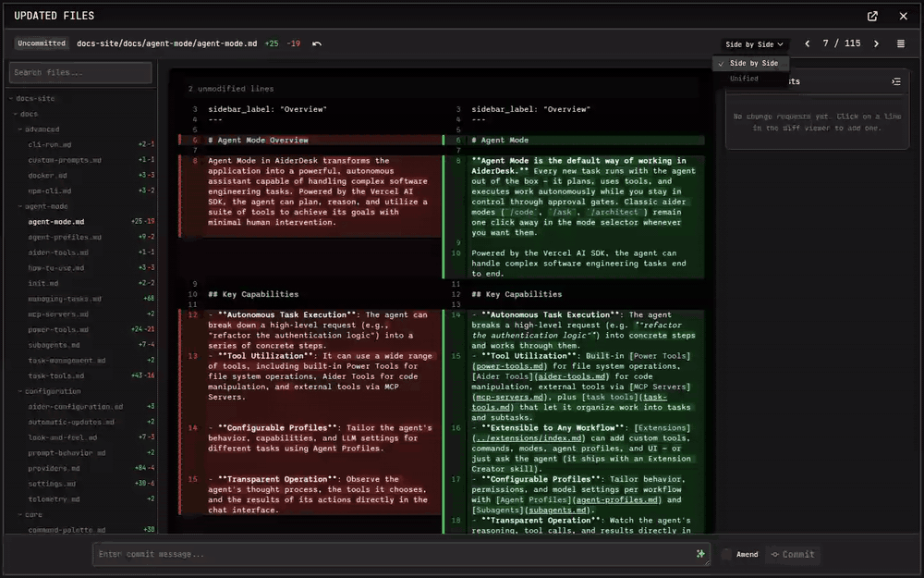Screen dimensions: 924x578
Task: Collapse the advanced folder
Action: [x=42, y=129]
